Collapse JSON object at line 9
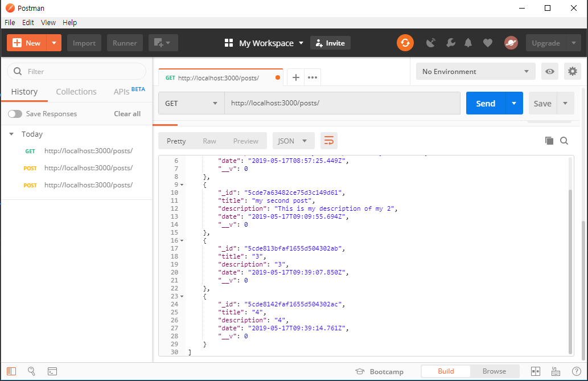The width and height of the screenshot is (588, 381). tap(182, 185)
